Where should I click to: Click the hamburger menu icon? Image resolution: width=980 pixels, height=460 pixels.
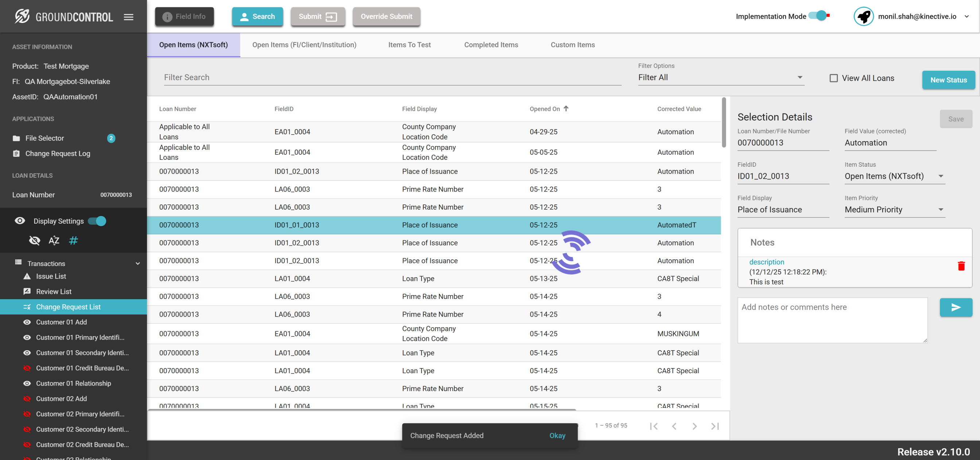pos(129,17)
